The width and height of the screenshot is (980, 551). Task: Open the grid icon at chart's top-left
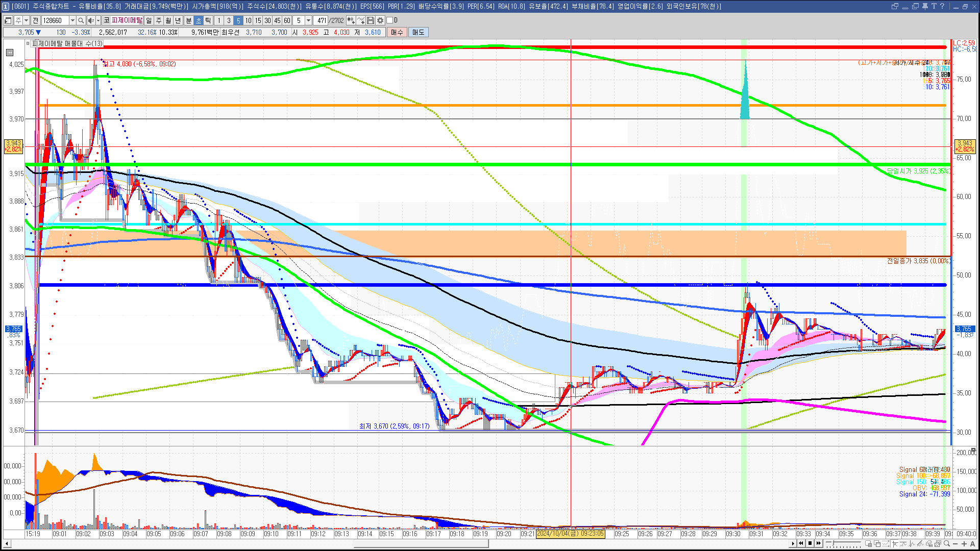(10, 53)
